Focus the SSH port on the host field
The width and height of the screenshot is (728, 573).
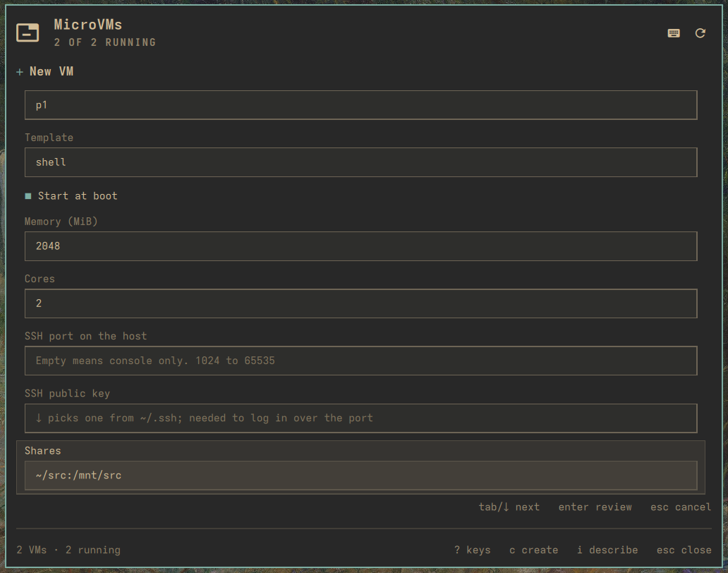pos(360,361)
